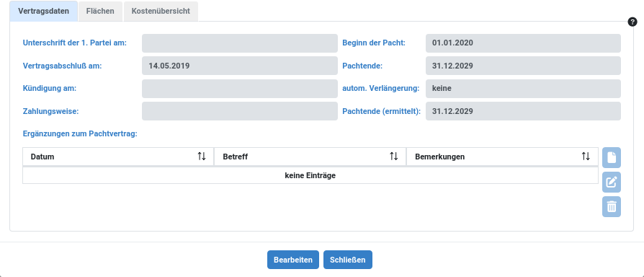
Task: Sort table by Datum arrows
Action: 201,156
